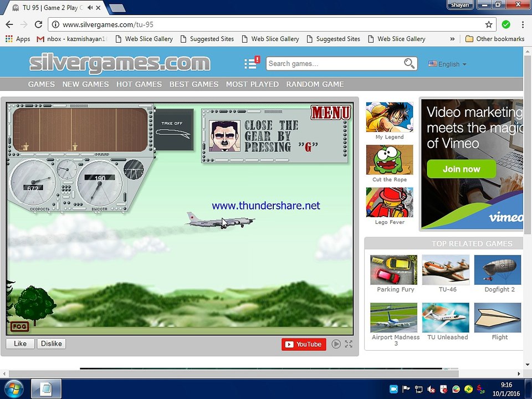
Task: Click the Chrome icon in system tray
Action: pos(456,389)
